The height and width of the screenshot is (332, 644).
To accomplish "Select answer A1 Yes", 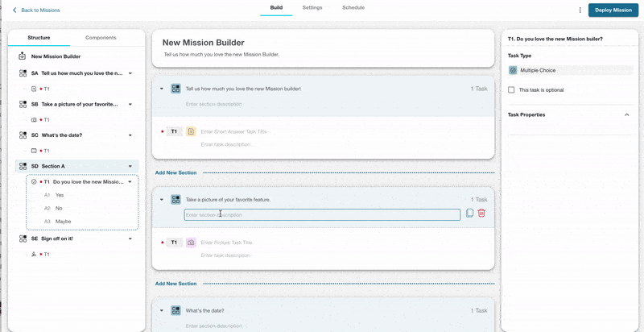I will (60, 195).
